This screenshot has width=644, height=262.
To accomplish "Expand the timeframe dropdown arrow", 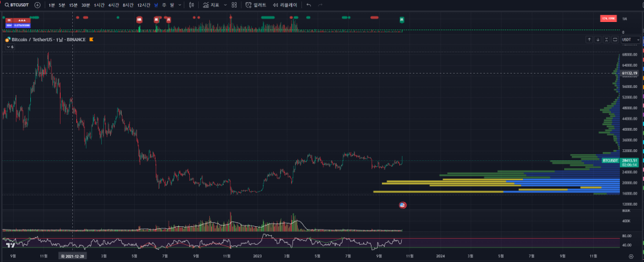I will [x=180, y=5].
